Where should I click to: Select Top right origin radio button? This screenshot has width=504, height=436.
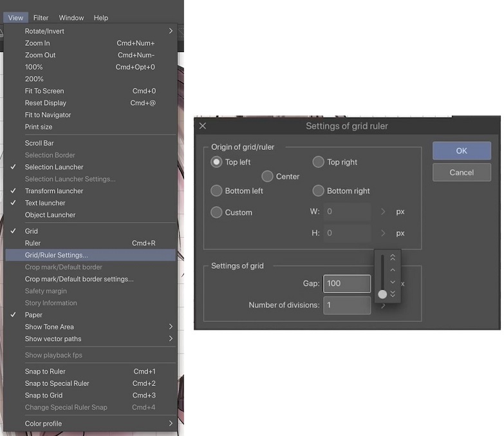pos(318,162)
